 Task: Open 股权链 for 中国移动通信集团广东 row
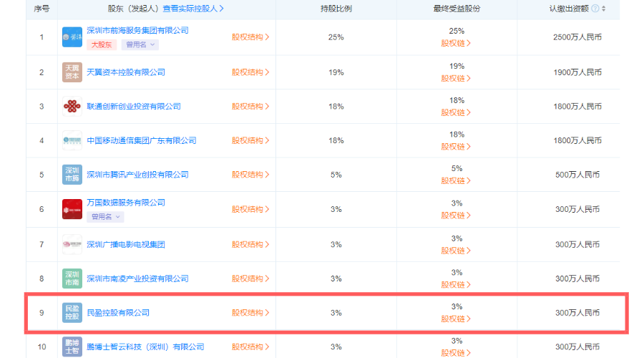pyautogui.click(x=456, y=147)
